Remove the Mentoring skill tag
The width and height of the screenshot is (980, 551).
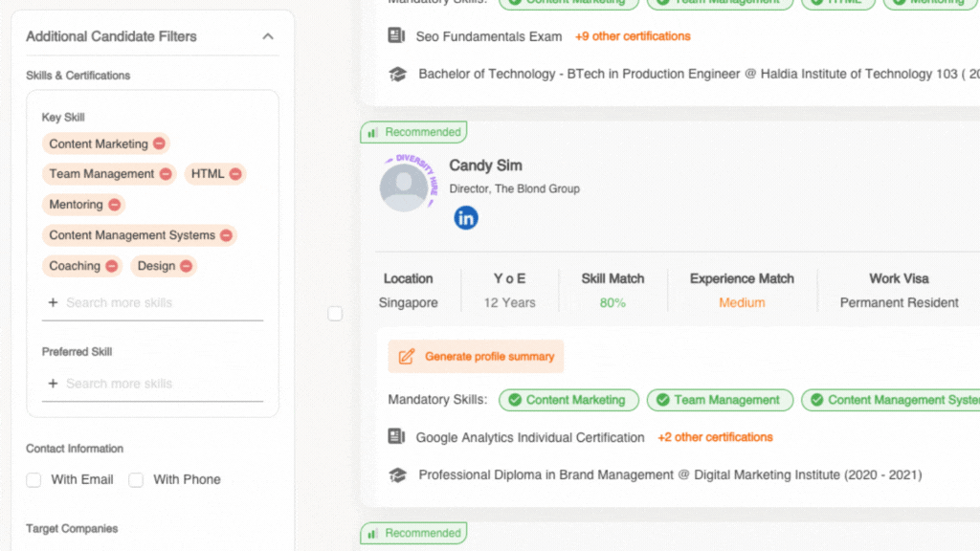(x=115, y=205)
